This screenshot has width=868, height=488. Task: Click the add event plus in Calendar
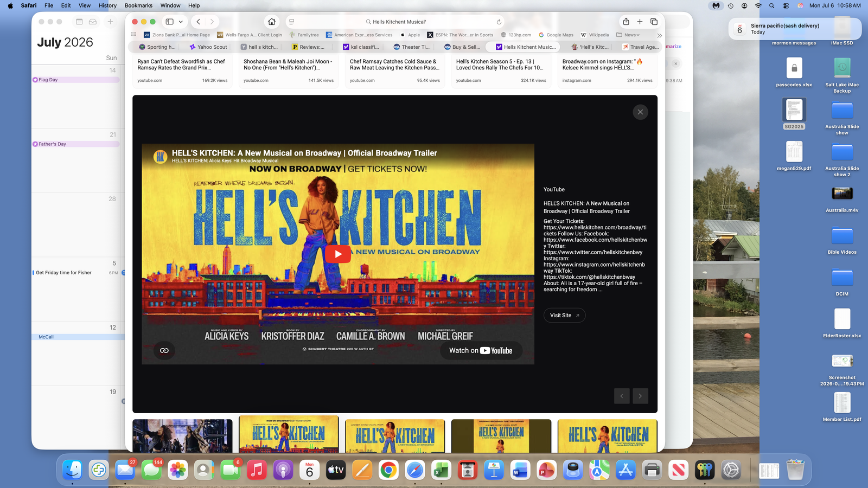pyautogui.click(x=110, y=22)
